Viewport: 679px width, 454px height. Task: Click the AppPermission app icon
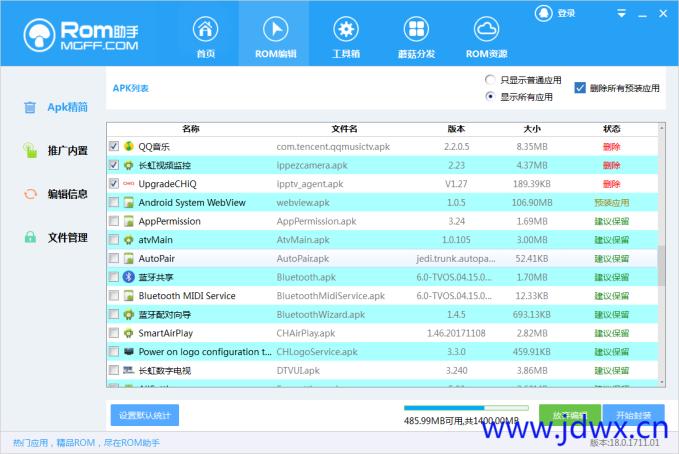[x=129, y=221]
